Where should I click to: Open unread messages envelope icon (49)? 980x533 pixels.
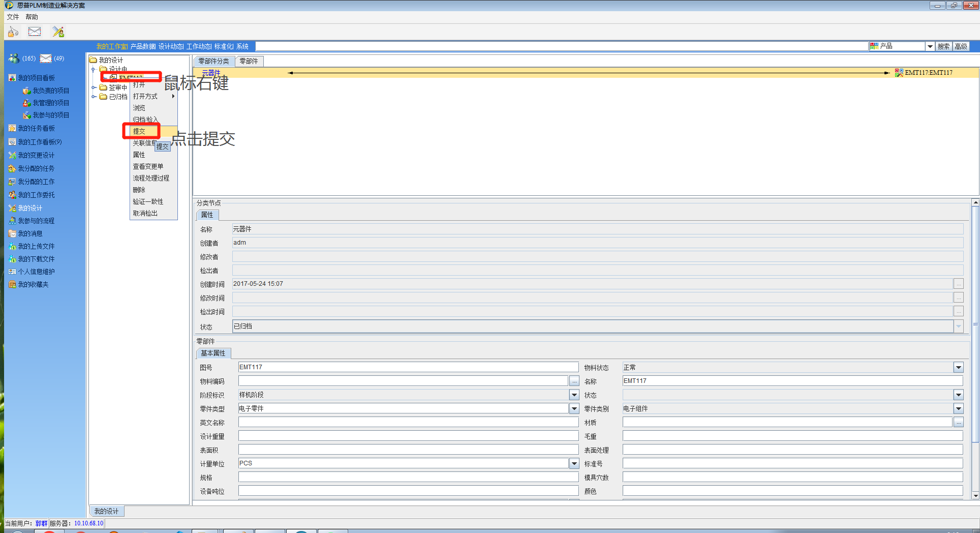tap(46, 58)
